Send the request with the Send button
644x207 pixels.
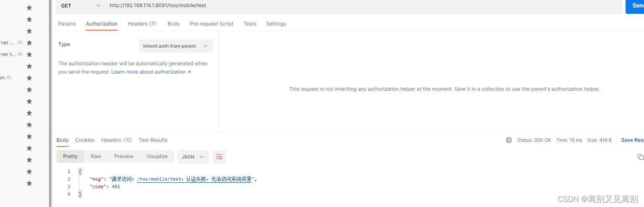635,6
